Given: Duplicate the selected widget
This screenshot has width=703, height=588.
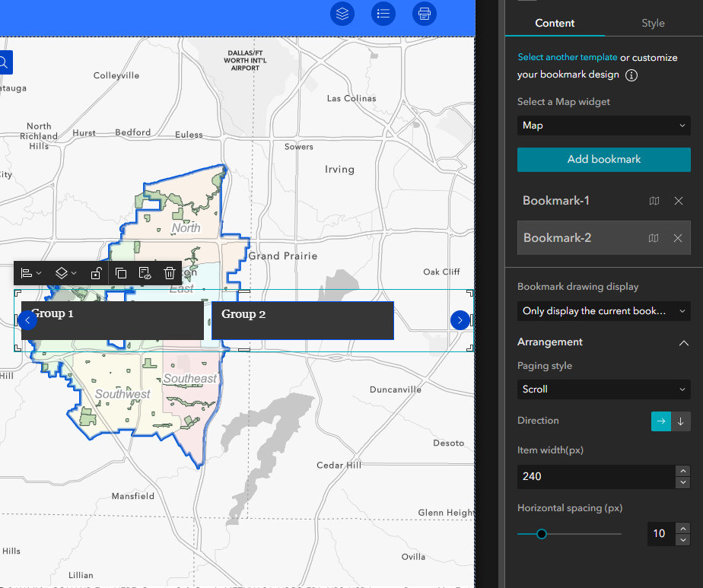Looking at the screenshot, I should click(x=121, y=273).
